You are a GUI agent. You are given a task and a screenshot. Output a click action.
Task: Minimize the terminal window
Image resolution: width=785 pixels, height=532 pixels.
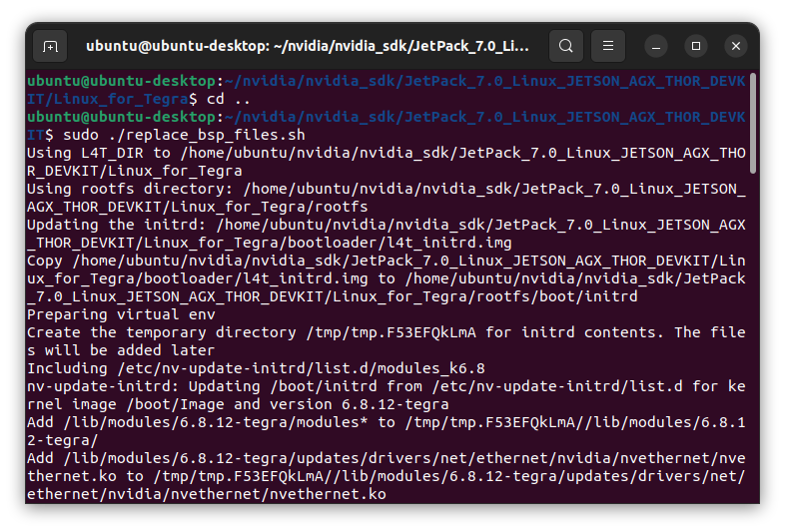pos(656,47)
